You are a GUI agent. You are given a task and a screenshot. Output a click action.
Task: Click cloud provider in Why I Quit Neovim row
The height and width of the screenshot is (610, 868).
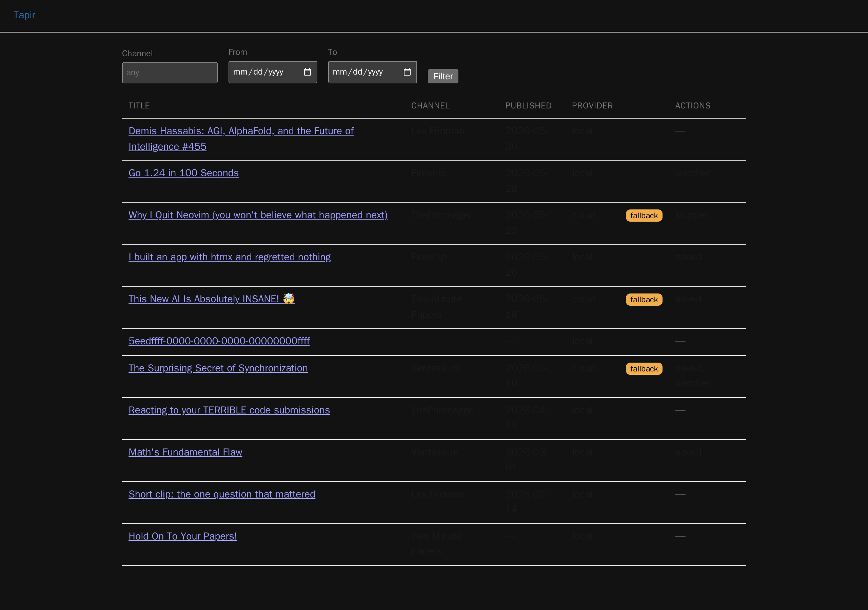584,215
